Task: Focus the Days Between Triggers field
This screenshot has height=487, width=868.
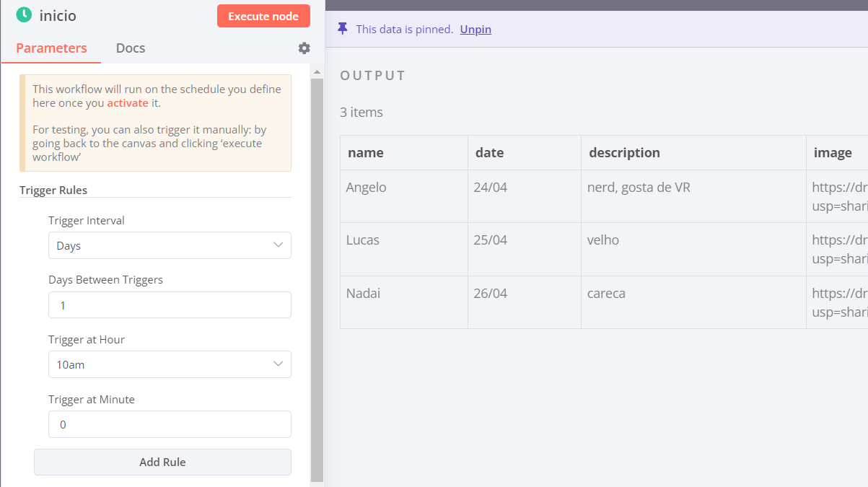Action: point(170,305)
